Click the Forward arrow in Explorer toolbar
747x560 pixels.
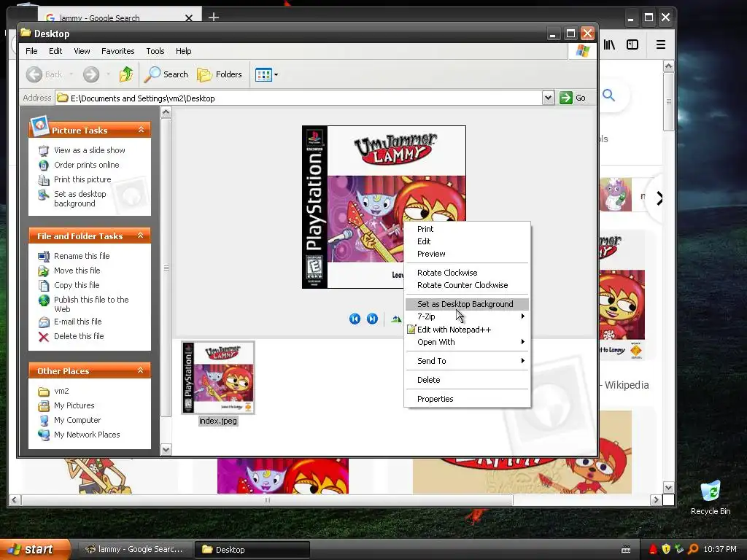tap(91, 74)
